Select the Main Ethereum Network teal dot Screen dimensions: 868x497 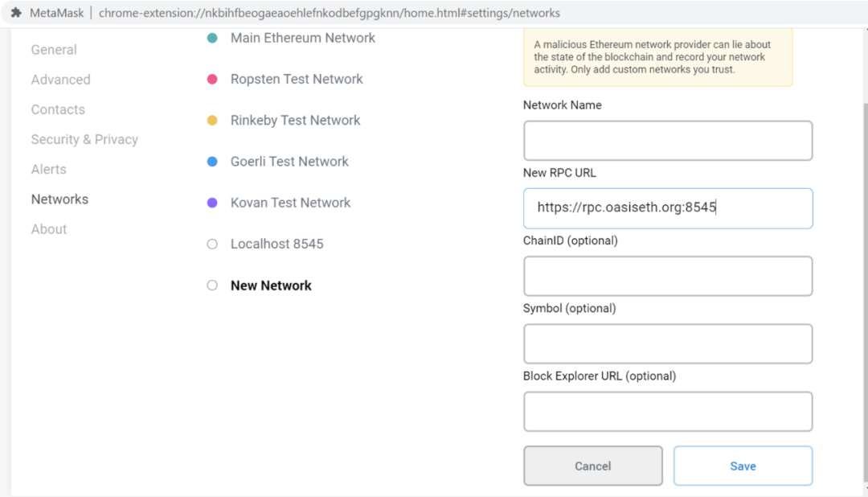click(x=212, y=38)
